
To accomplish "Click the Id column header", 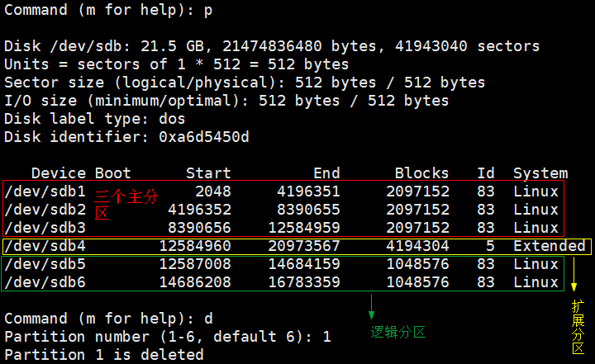I will pos(486,173).
